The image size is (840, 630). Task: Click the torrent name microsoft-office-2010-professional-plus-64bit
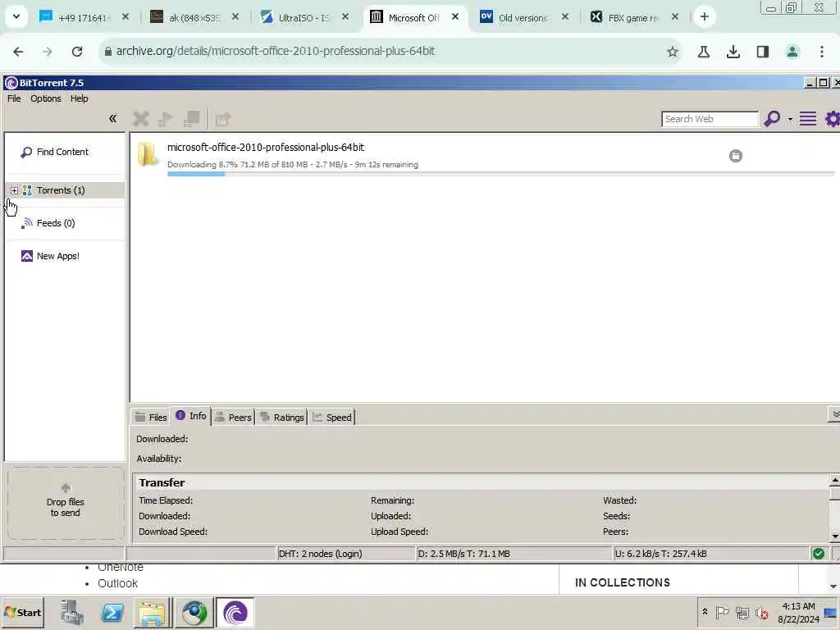pos(266,148)
